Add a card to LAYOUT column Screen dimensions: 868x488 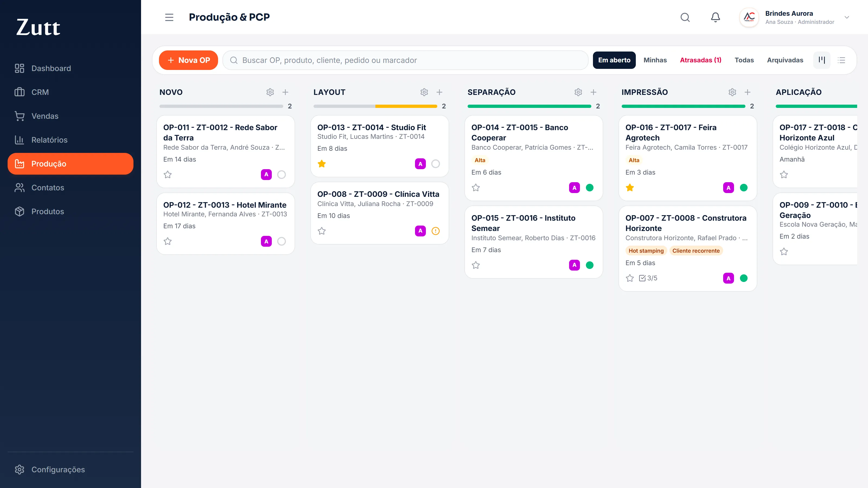(439, 92)
